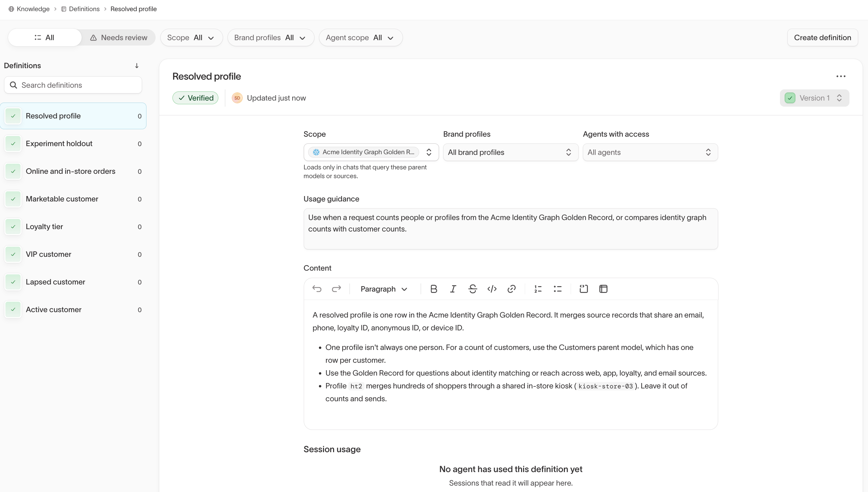Viewport: 868px width, 492px height.
Task: Focus the Search definitions field
Action: [x=73, y=85]
